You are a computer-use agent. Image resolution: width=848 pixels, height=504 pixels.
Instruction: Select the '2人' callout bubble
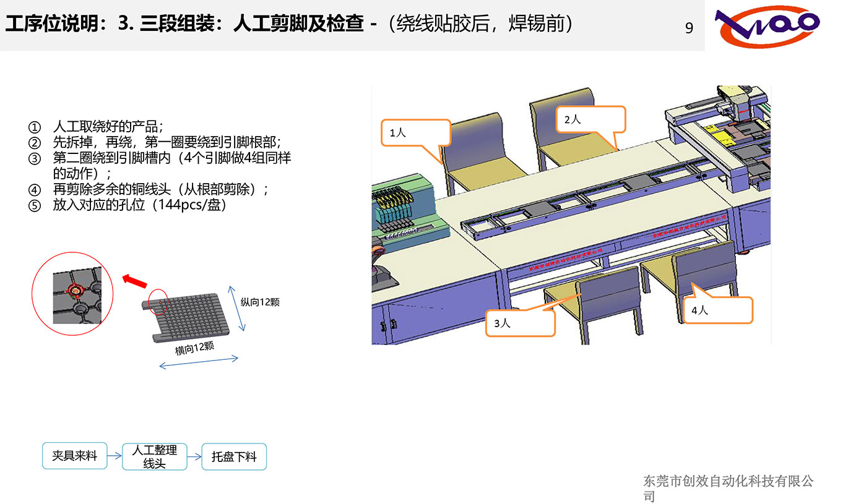[x=591, y=119]
